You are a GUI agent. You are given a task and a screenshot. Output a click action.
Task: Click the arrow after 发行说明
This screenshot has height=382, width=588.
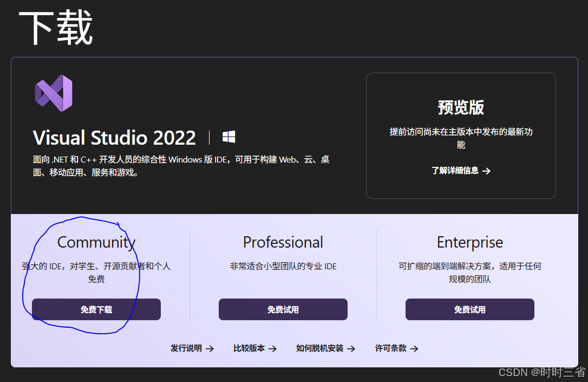210,349
